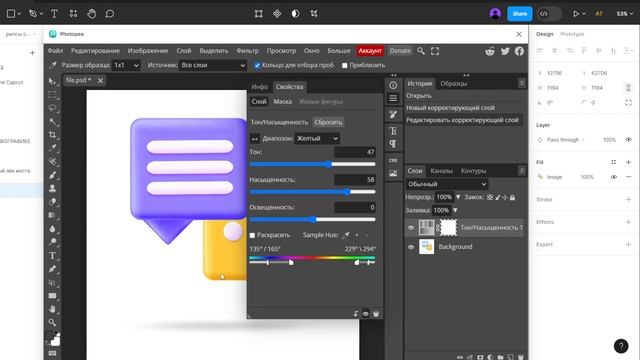
Task: Enable the Раскрасить checkbox
Action: (252, 235)
